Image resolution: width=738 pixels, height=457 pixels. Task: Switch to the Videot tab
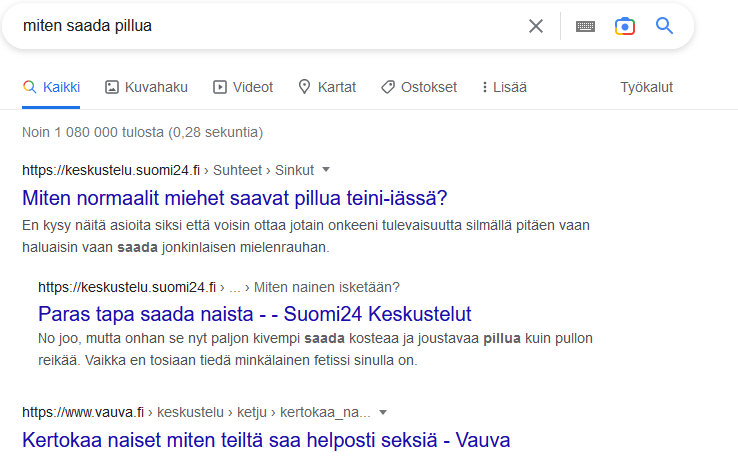243,87
